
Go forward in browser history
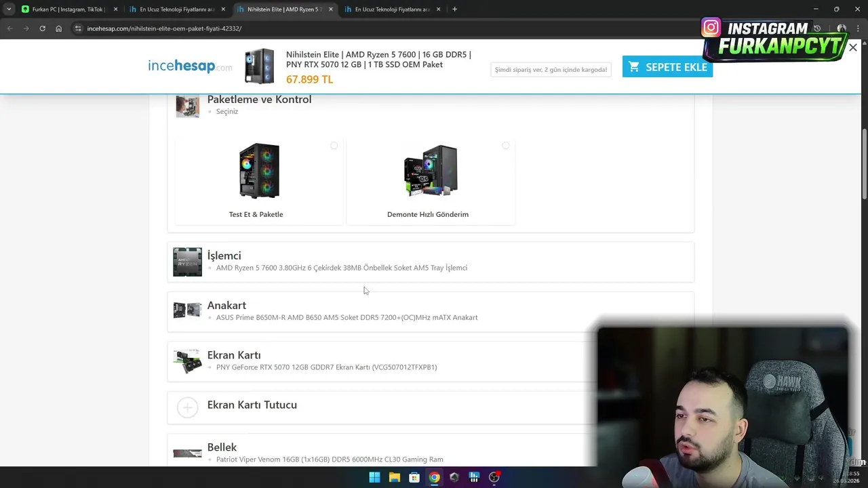tap(26, 28)
